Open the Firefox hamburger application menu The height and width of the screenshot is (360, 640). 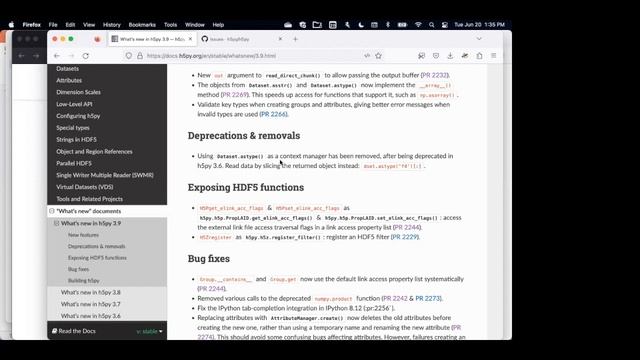(x=493, y=56)
